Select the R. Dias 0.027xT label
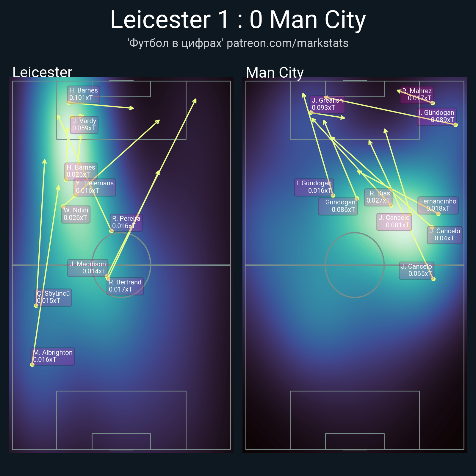The width and height of the screenshot is (476, 476). point(378,197)
